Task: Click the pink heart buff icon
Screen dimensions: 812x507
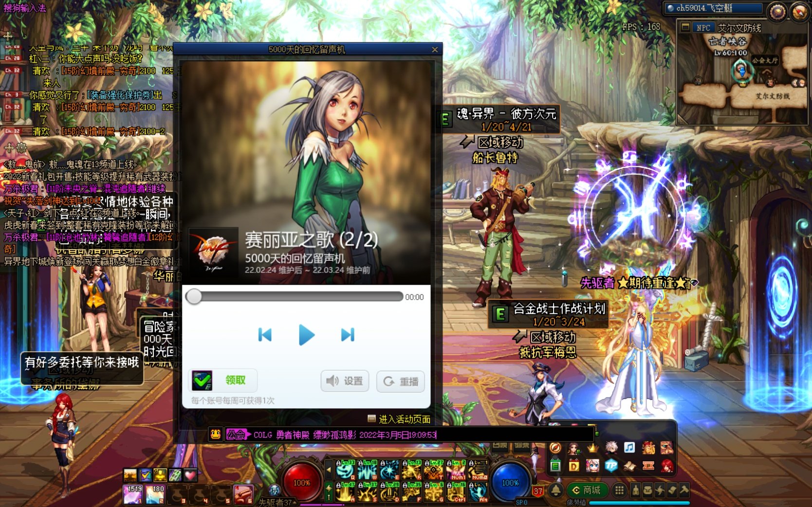Action: click(190, 474)
